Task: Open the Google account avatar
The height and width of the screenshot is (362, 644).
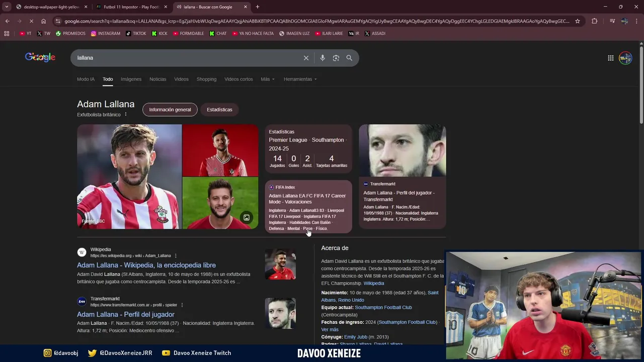Action: point(625,58)
